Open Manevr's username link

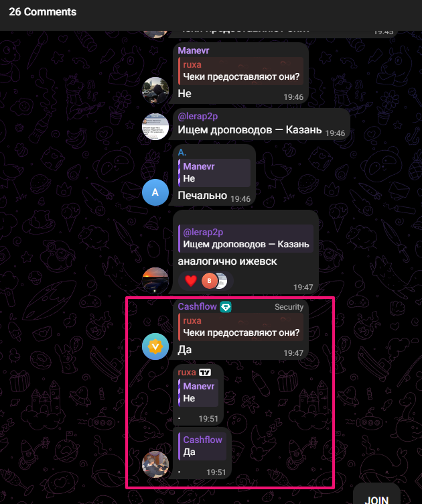pyautogui.click(x=194, y=50)
